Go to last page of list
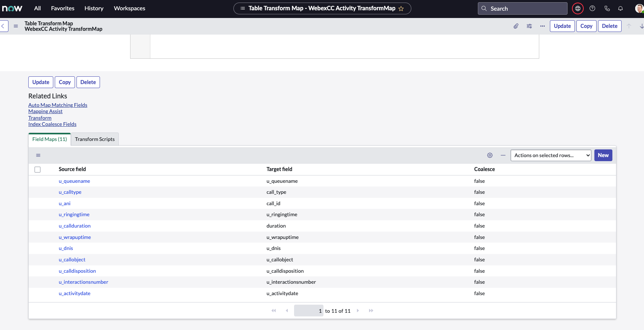 point(371,311)
